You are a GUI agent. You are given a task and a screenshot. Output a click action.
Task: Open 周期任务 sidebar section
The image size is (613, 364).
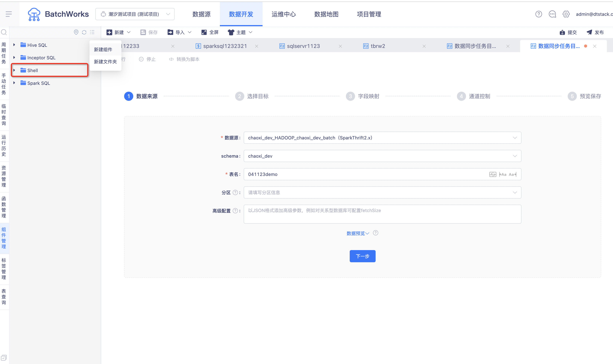coord(4,53)
